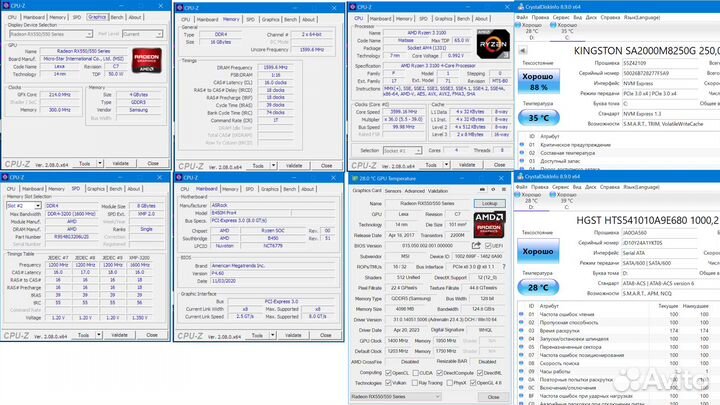Open Сервис menu in Kingston CrystalDiskInfo window

pyautogui.click(x=561, y=17)
